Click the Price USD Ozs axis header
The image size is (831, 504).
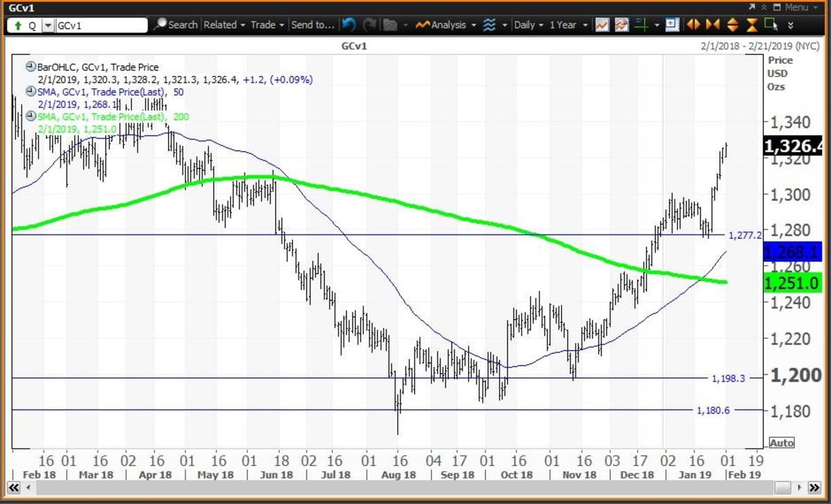click(780, 73)
